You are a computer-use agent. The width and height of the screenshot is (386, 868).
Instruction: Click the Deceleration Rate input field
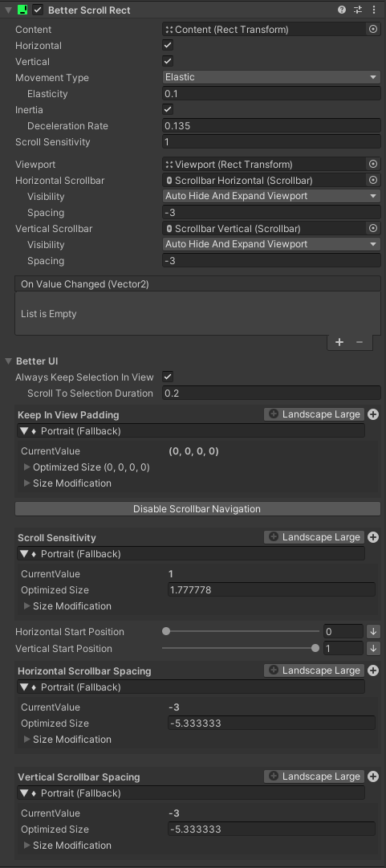[271, 125]
